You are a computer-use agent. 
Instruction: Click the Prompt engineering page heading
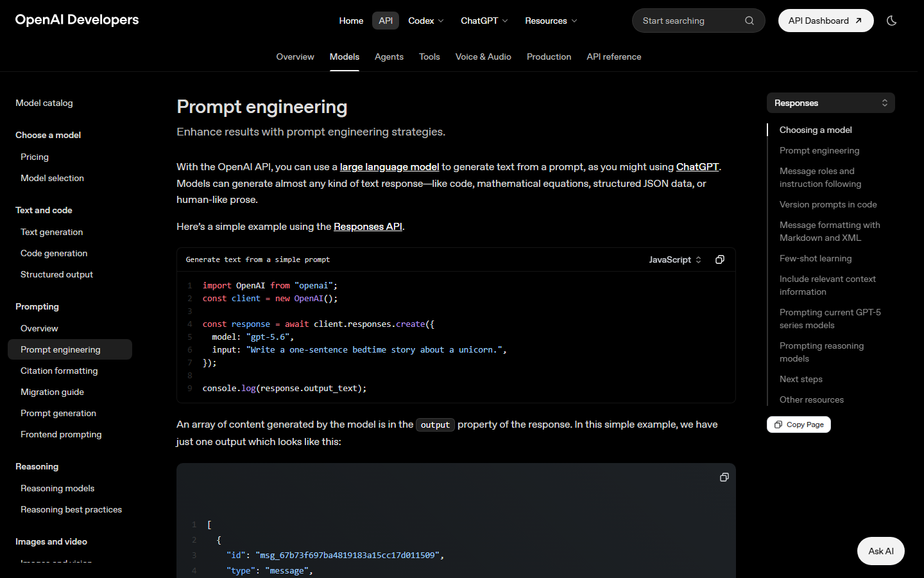[x=262, y=107]
